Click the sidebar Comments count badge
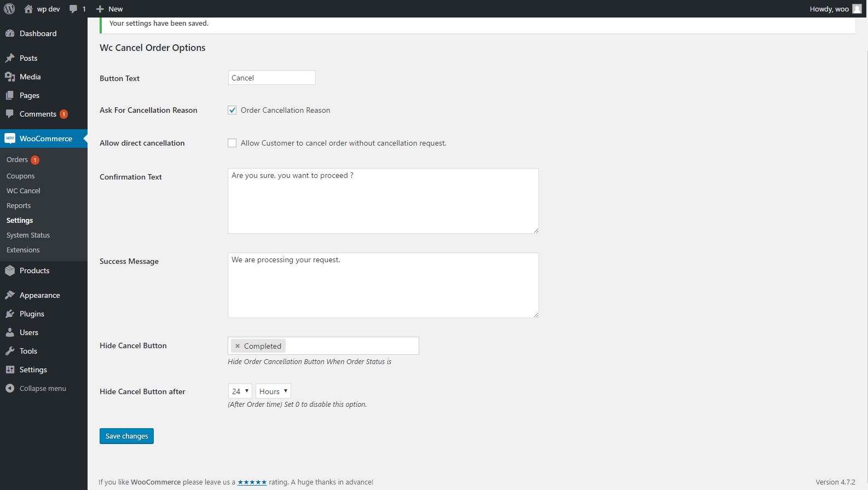 64,114
